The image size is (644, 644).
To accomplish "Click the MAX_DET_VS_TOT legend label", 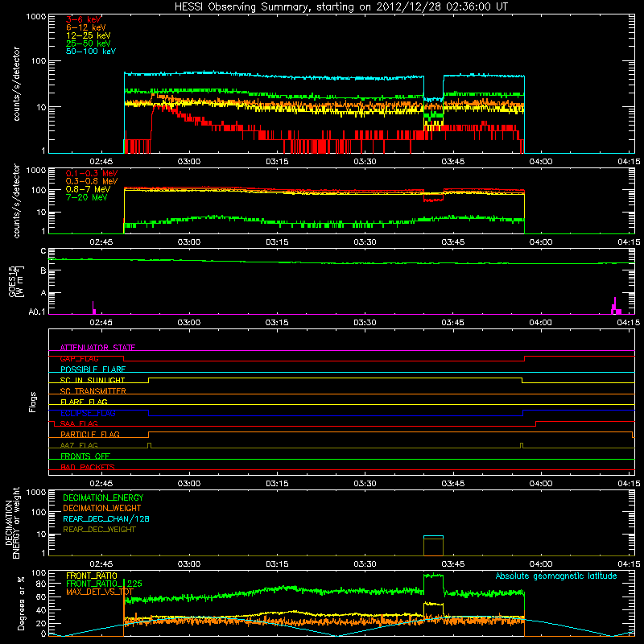I will coord(100,592).
